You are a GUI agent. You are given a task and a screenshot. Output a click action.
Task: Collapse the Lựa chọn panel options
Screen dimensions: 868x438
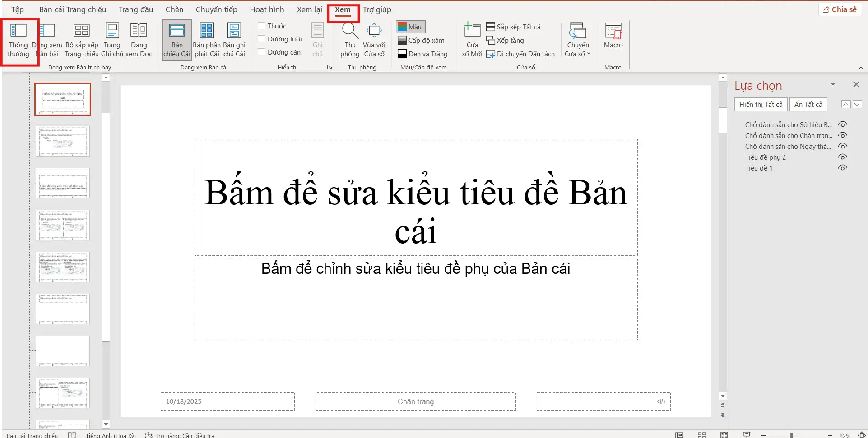(832, 84)
